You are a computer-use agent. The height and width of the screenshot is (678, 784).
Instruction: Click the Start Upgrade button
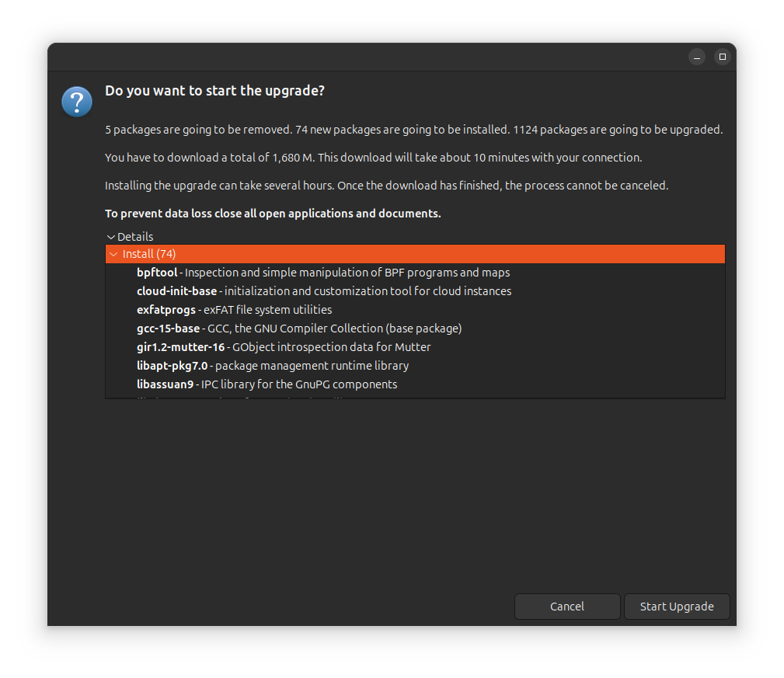click(677, 607)
